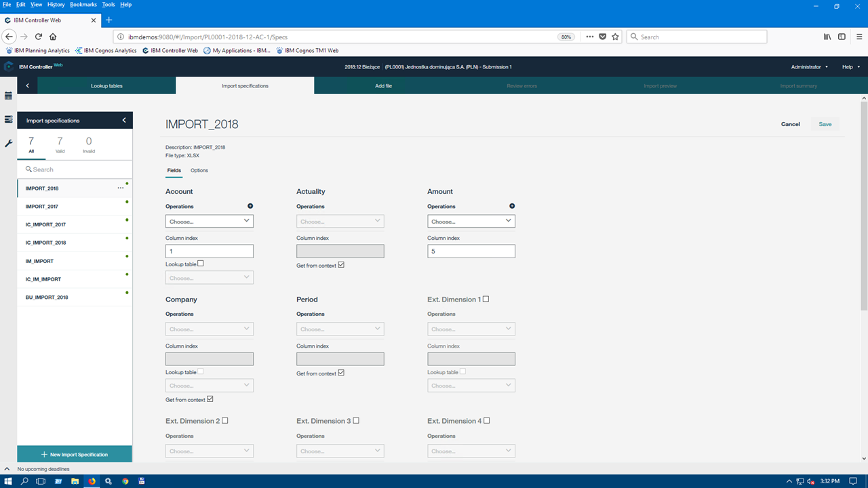
Task: Click the 80% zoom indicator
Action: (566, 37)
